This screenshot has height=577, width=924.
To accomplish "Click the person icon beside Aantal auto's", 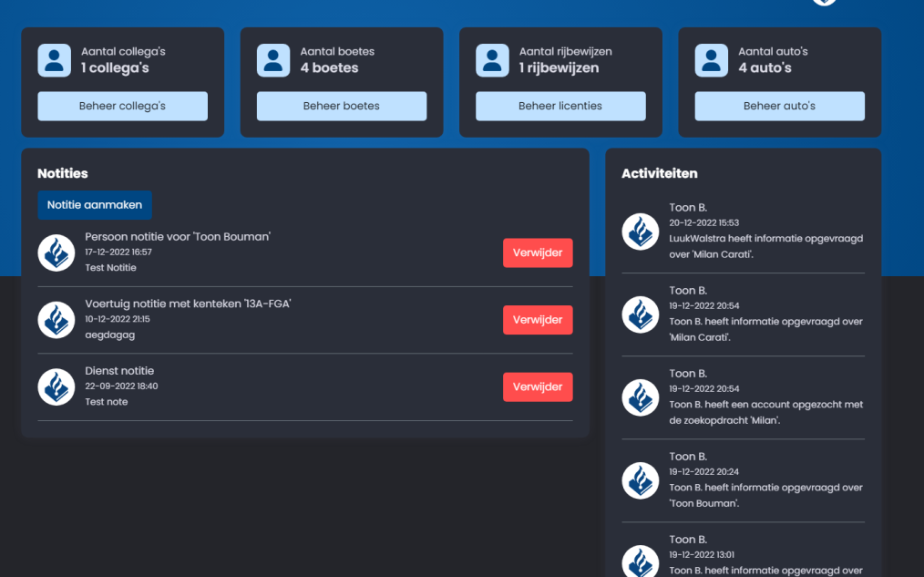I will click(x=712, y=60).
